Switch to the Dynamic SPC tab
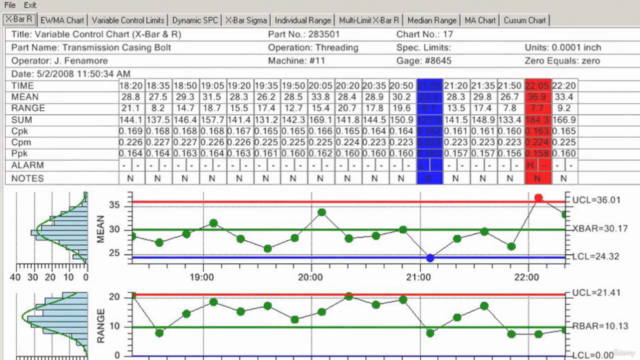 pos(195,20)
